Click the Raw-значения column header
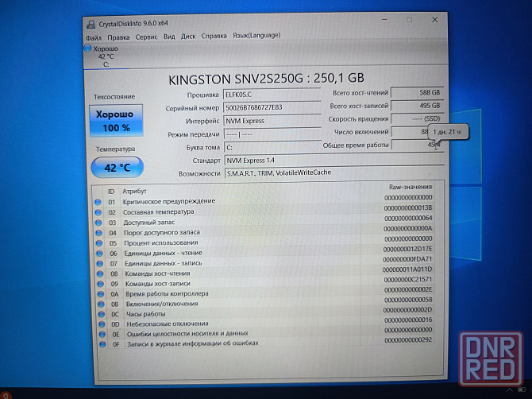This screenshot has width=532, height=399. click(407, 187)
